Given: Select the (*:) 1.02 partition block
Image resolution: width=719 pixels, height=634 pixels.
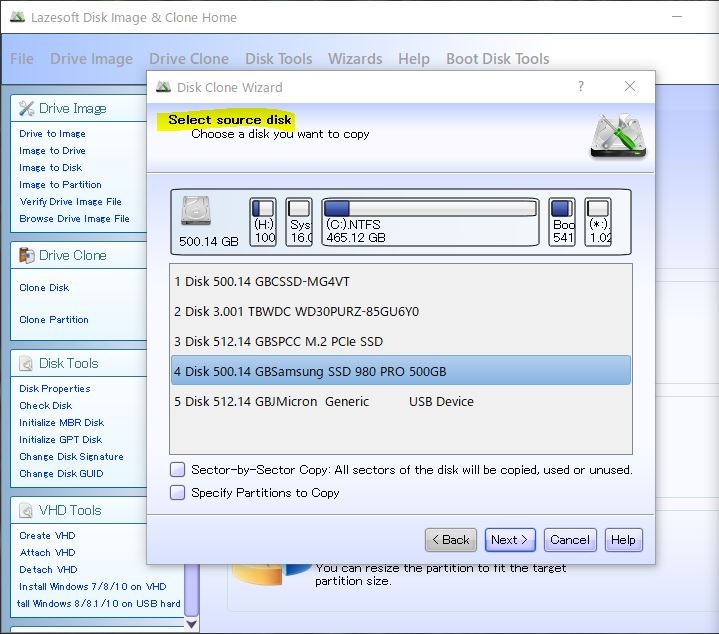Looking at the screenshot, I should click(x=598, y=222).
